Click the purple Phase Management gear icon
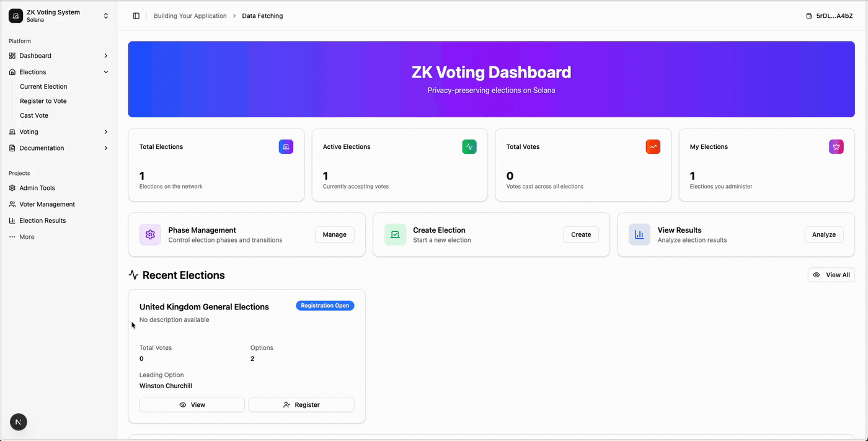The width and height of the screenshot is (868, 441). click(x=150, y=234)
